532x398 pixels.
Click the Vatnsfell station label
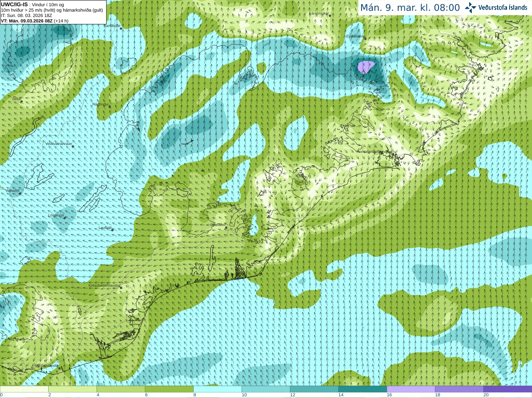coord(12,191)
